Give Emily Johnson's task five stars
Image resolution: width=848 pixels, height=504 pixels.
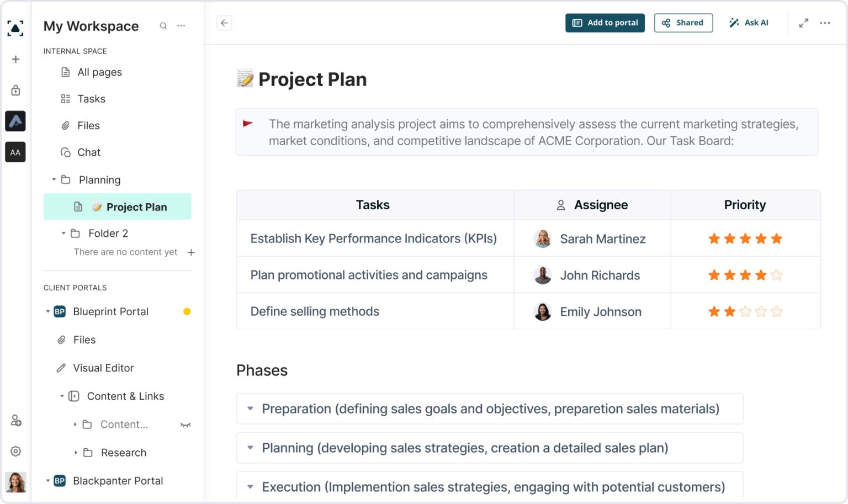tap(777, 311)
